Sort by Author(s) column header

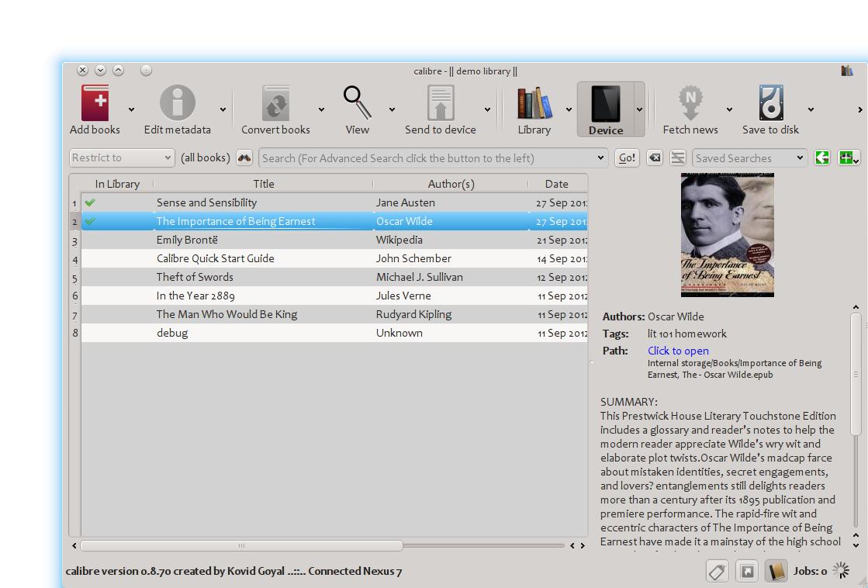pyautogui.click(x=451, y=184)
